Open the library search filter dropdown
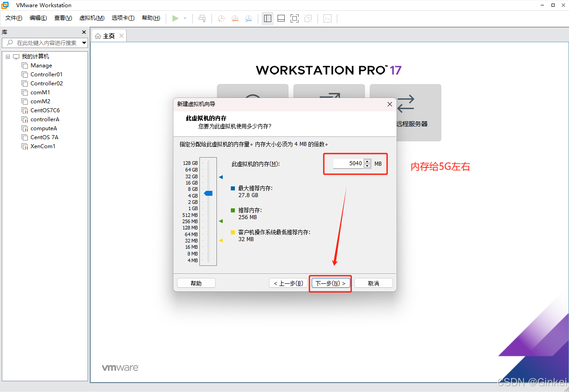Viewport: 569px width, 392px height. [84, 43]
